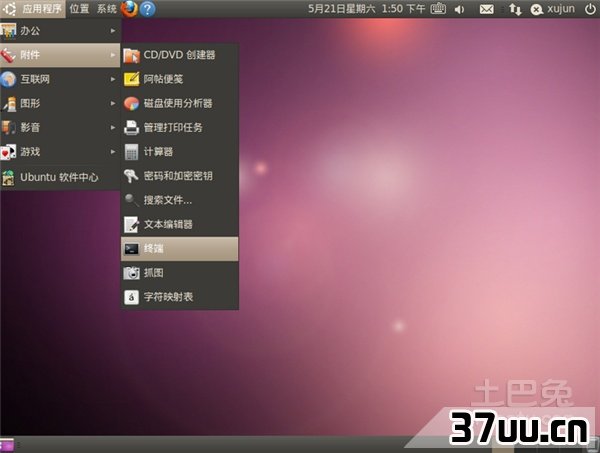Open the 互联网 internet submenu

tap(60, 79)
